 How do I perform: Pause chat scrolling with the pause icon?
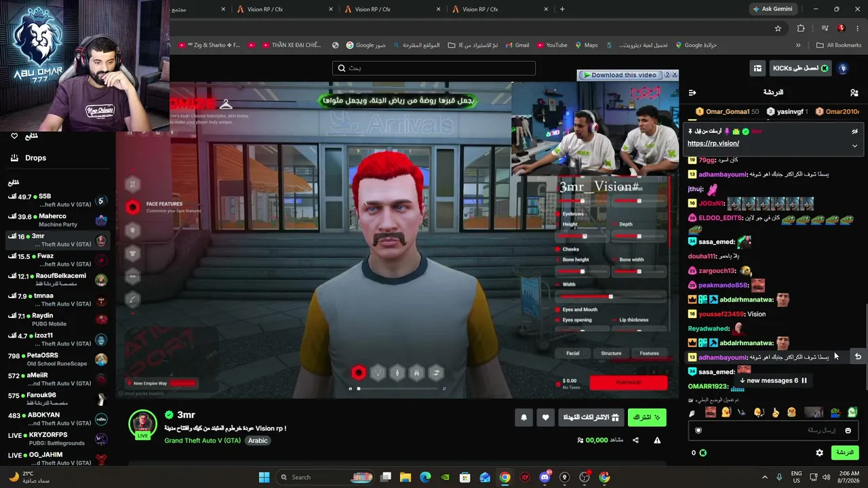804,381
